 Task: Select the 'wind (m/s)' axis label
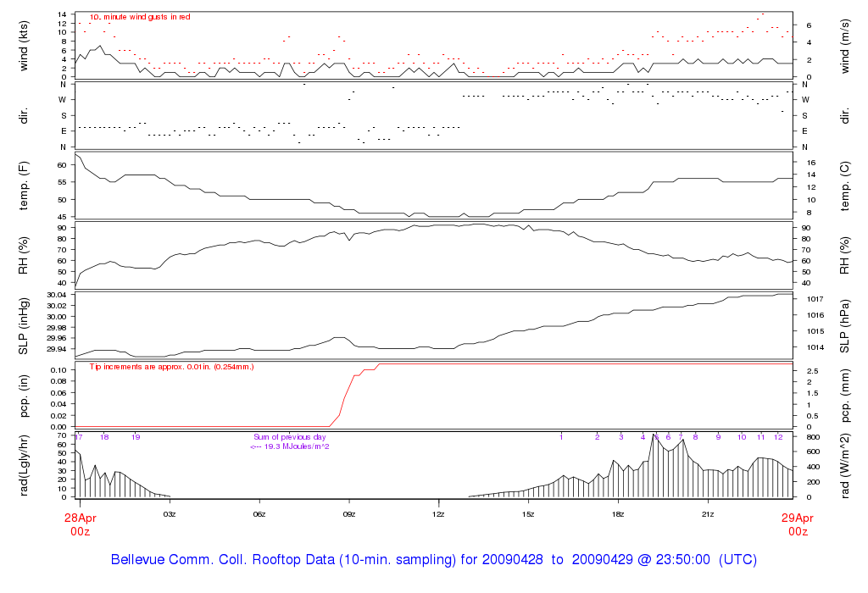coord(845,46)
